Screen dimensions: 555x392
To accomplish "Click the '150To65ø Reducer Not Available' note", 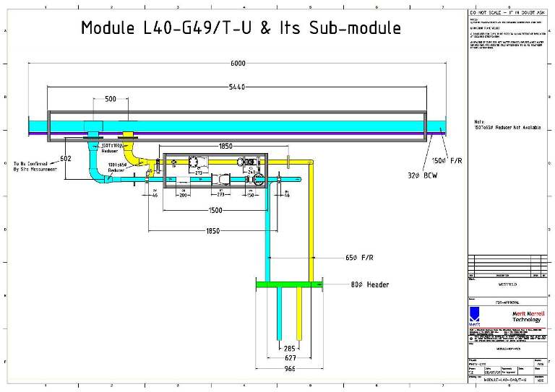I will tap(507, 127).
